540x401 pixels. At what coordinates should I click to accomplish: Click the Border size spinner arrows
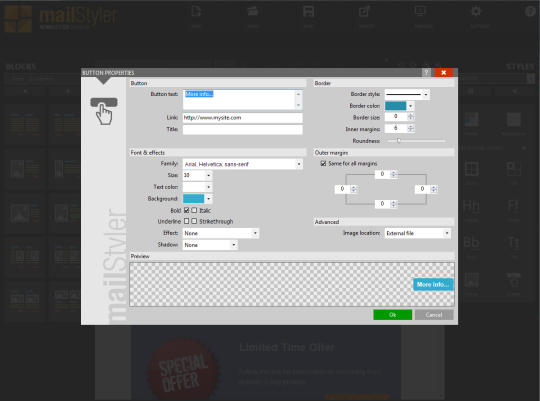[x=410, y=117]
